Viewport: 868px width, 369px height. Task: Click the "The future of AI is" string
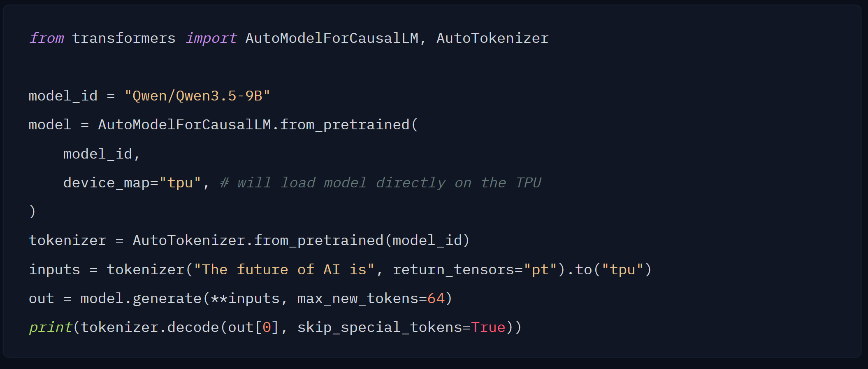pyautogui.click(x=284, y=270)
